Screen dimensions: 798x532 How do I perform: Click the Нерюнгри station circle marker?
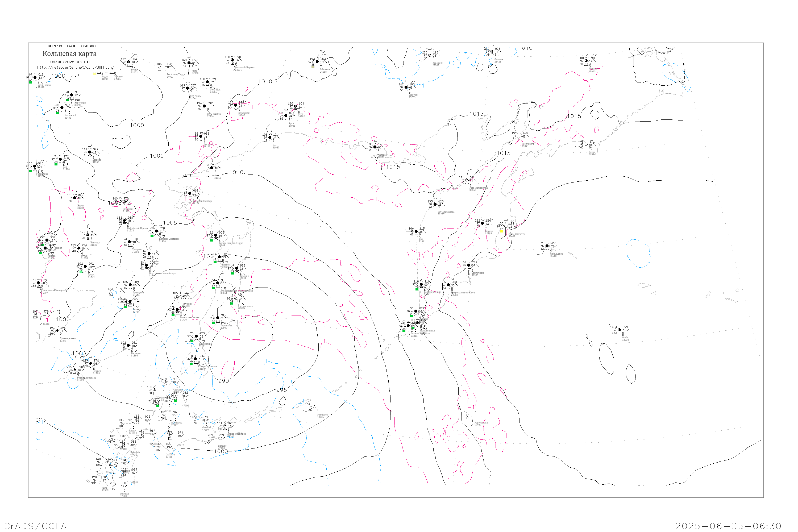pos(72,95)
